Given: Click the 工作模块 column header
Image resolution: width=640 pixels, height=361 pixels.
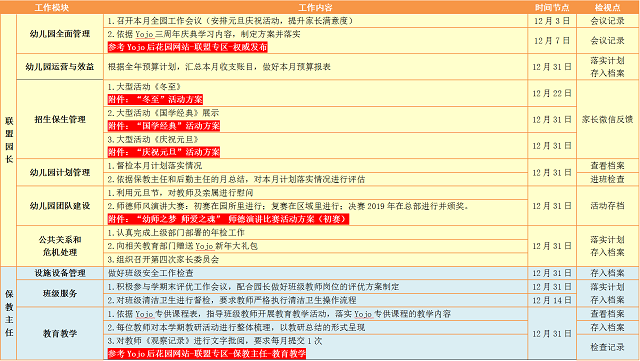Looking at the screenshot, I should pos(52,7).
